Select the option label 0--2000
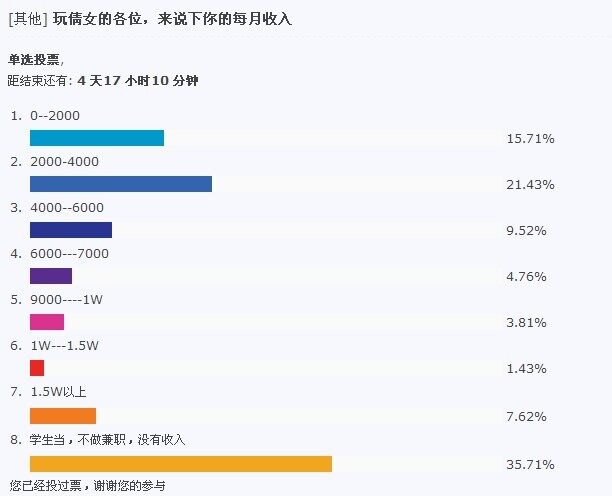 (55, 116)
